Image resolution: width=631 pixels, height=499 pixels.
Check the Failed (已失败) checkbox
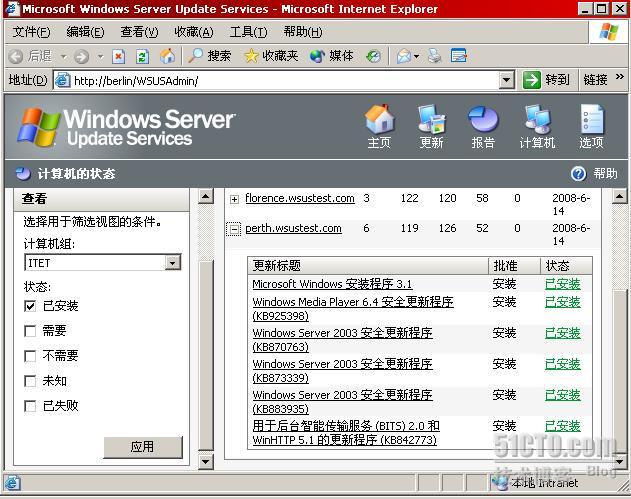click(x=30, y=406)
